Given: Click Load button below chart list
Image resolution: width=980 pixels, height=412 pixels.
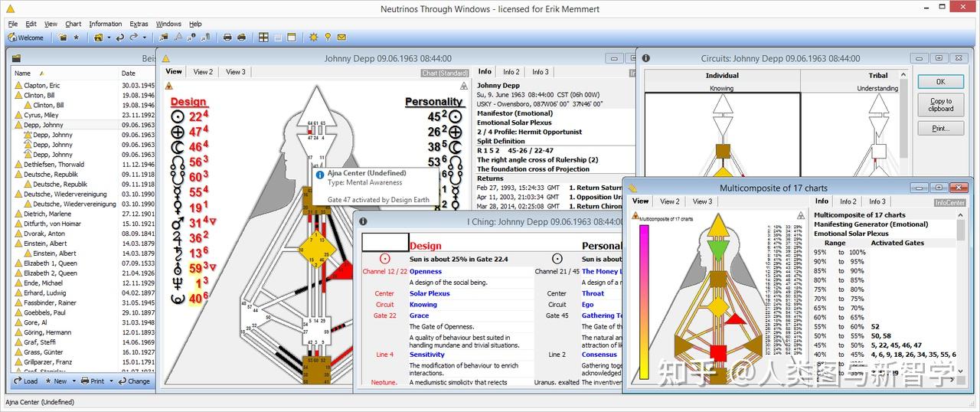Looking at the screenshot, I should [x=25, y=381].
